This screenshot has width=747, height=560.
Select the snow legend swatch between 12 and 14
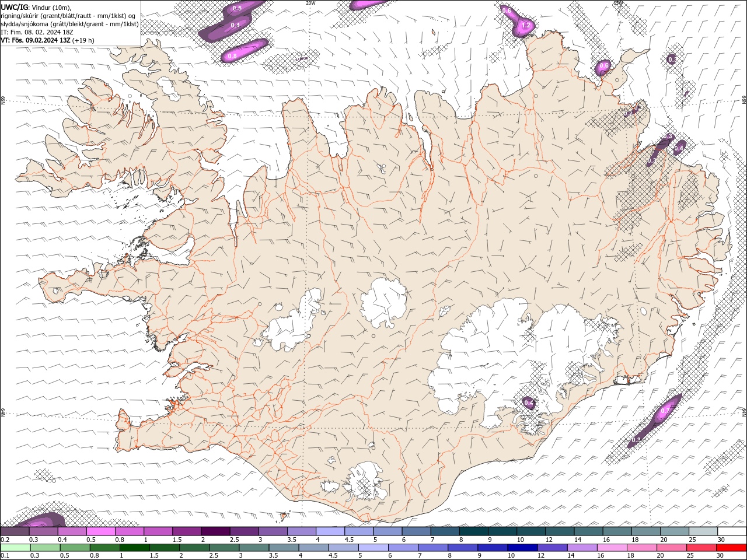point(560,531)
